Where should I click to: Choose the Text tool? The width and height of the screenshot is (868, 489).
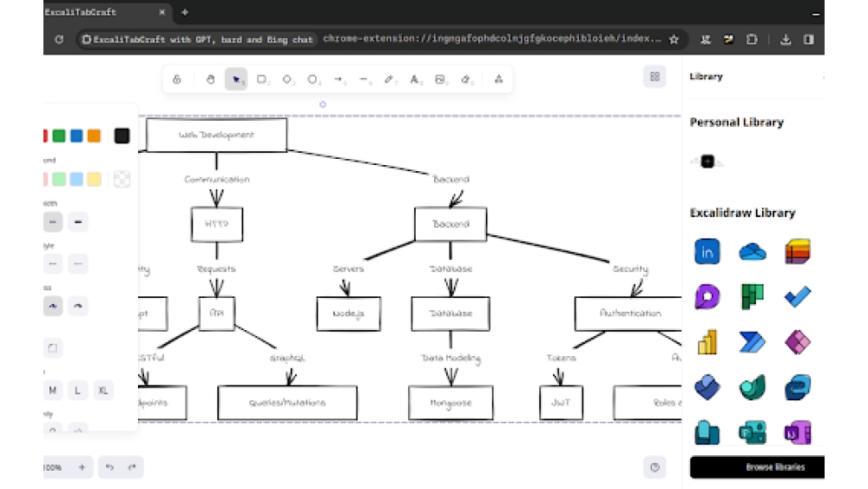pos(415,79)
